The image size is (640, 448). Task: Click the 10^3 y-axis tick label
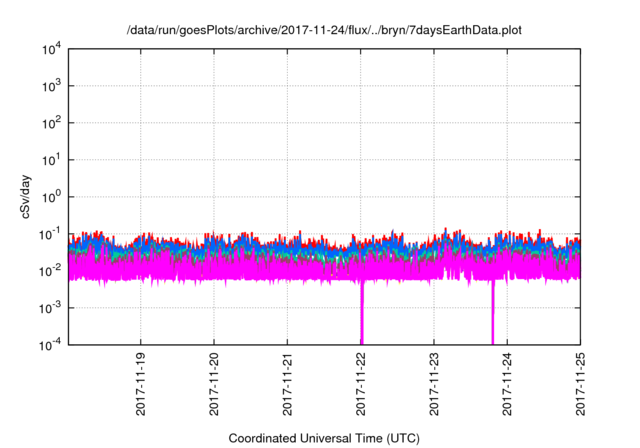pos(51,86)
